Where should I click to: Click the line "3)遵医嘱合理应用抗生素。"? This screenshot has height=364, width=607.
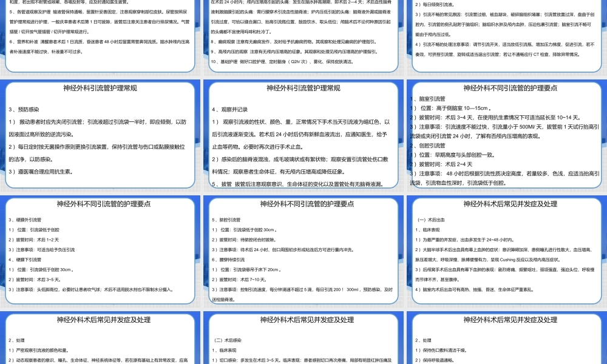pyautogui.click(x=41, y=172)
